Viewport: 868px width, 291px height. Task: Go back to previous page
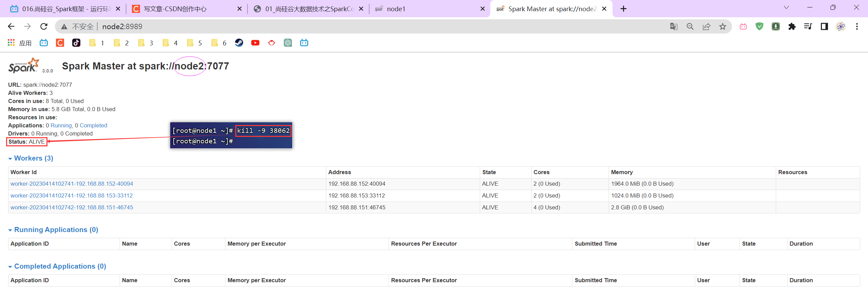coord(11,26)
